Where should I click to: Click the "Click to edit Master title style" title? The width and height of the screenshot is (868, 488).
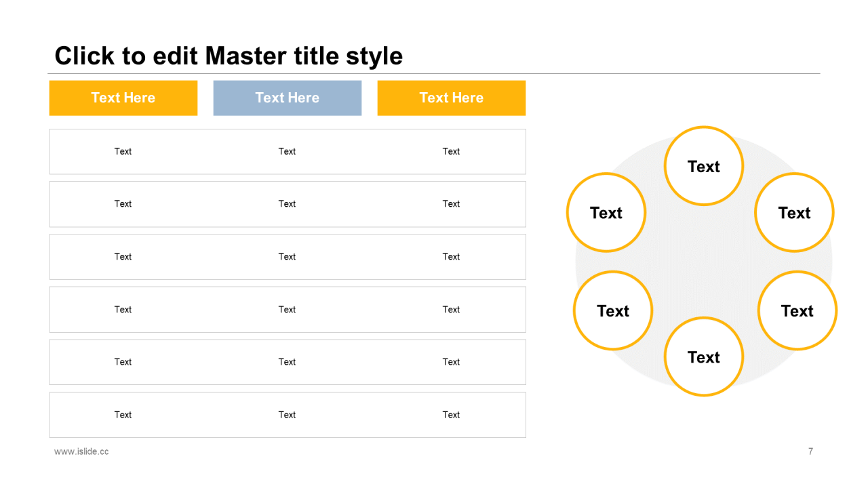pos(229,56)
